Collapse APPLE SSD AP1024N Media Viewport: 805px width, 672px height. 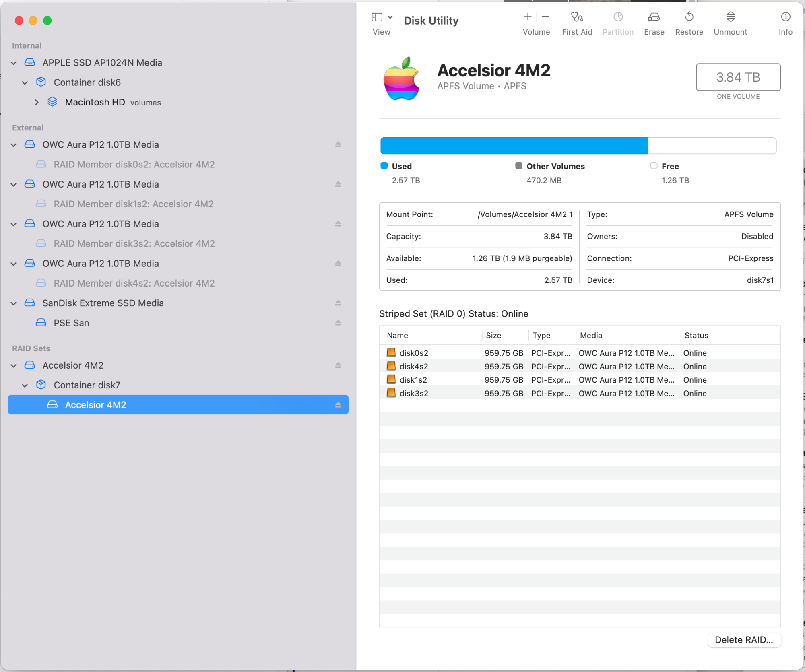click(14, 63)
